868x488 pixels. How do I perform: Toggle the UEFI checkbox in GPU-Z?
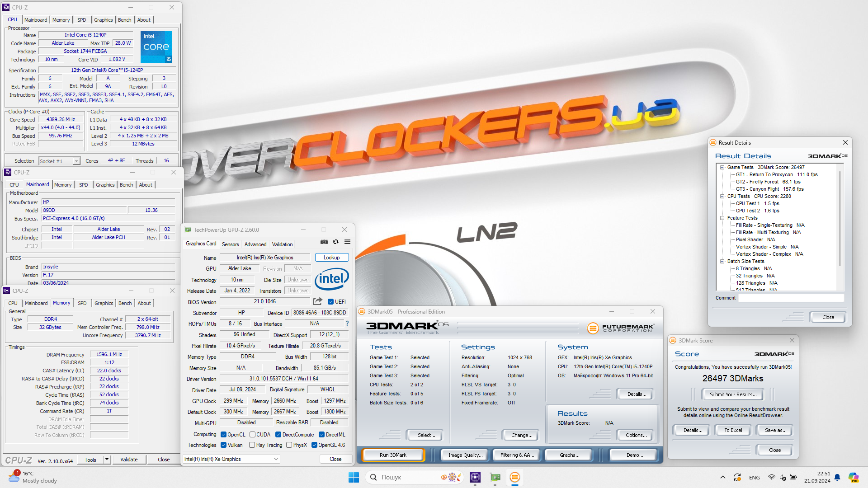click(330, 302)
